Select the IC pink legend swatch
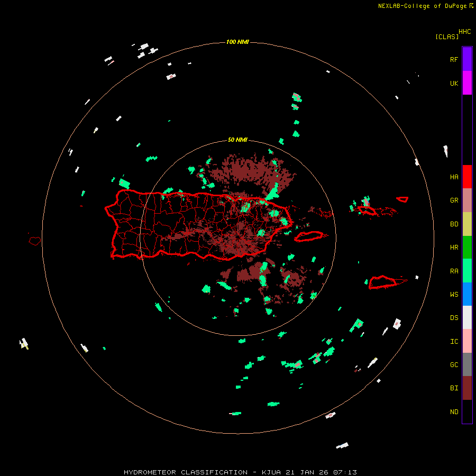Screen dimensions: 476x476 point(467,341)
